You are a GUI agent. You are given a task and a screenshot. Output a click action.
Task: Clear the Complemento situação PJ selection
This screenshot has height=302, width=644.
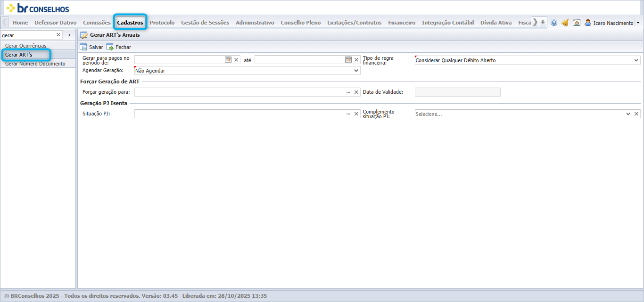pyautogui.click(x=636, y=114)
